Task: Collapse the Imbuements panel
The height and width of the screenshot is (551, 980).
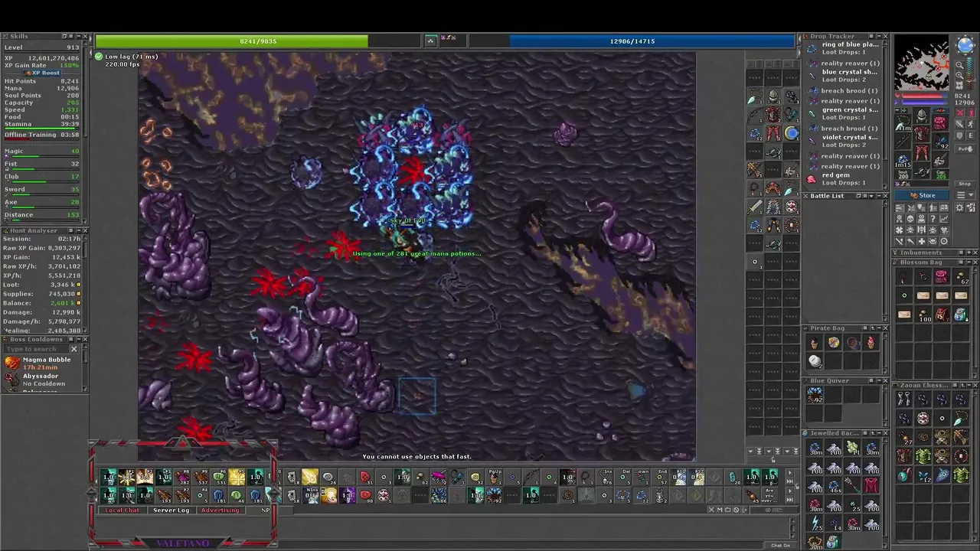Action: [968, 253]
